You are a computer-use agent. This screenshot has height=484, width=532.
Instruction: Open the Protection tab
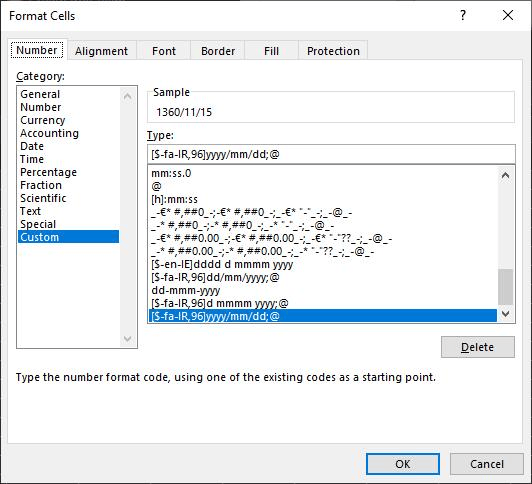[333, 51]
